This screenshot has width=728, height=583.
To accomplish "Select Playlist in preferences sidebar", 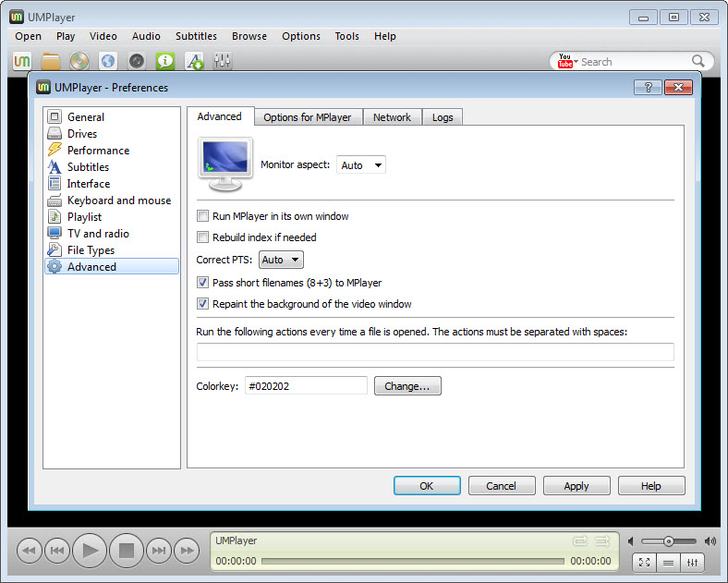I will click(112, 217).
